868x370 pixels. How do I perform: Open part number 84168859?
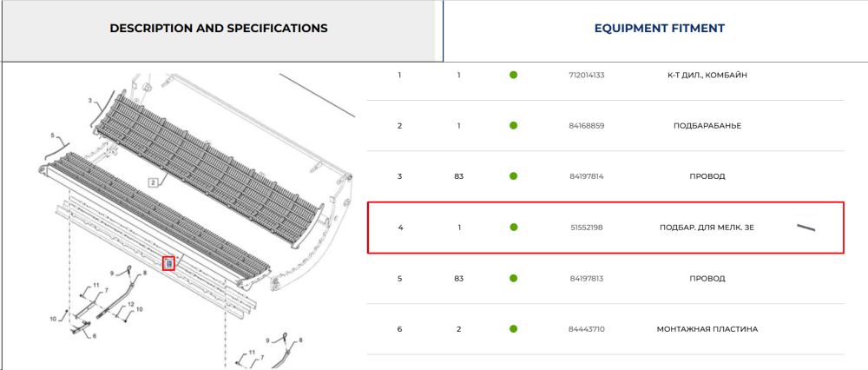[586, 126]
